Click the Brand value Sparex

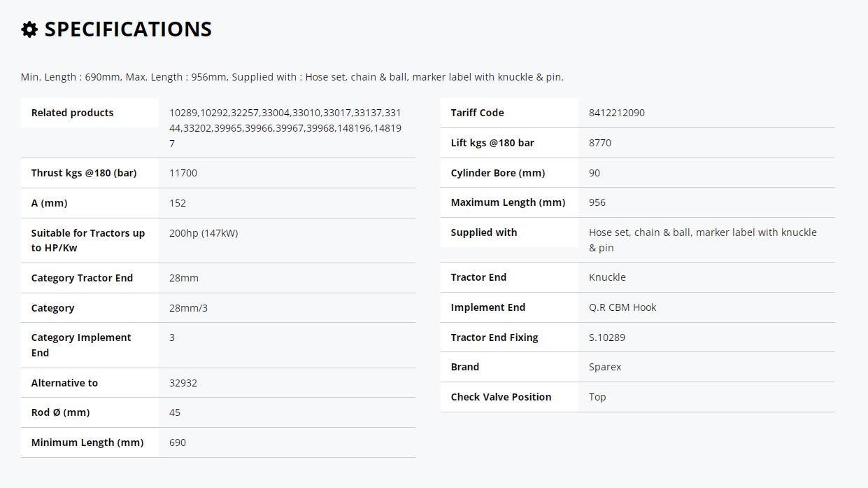click(605, 367)
